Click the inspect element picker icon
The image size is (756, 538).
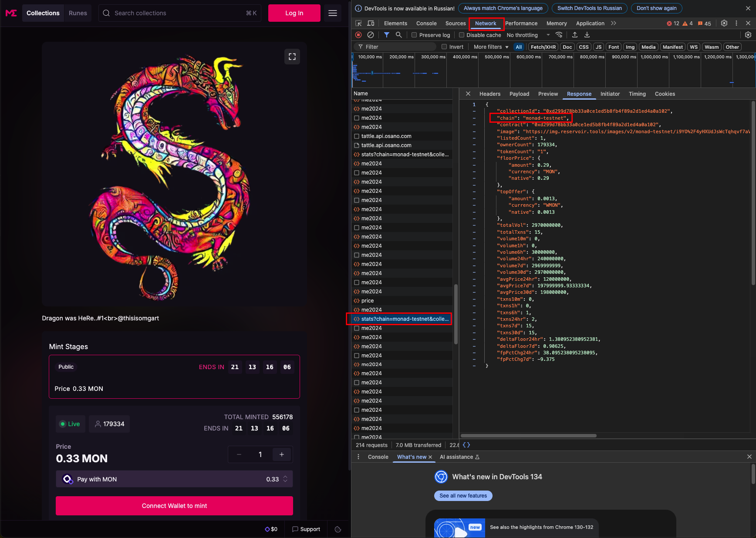tap(358, 24)
